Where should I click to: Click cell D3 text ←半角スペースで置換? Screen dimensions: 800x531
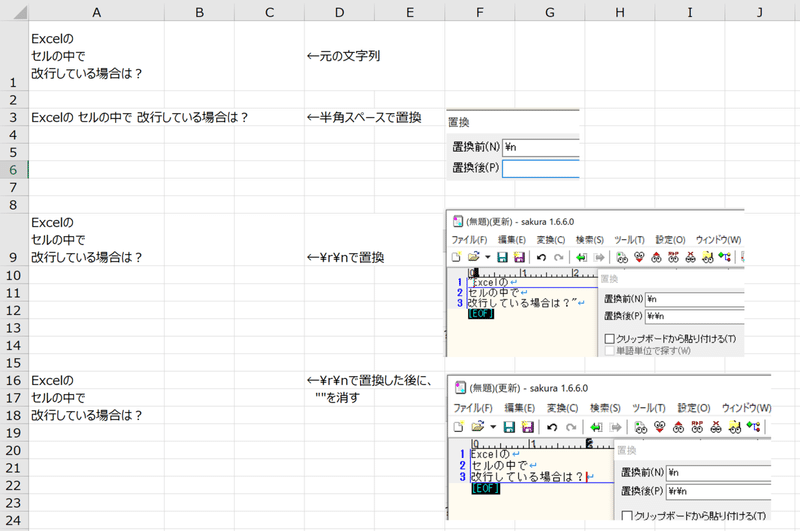(x=364, y=117)
